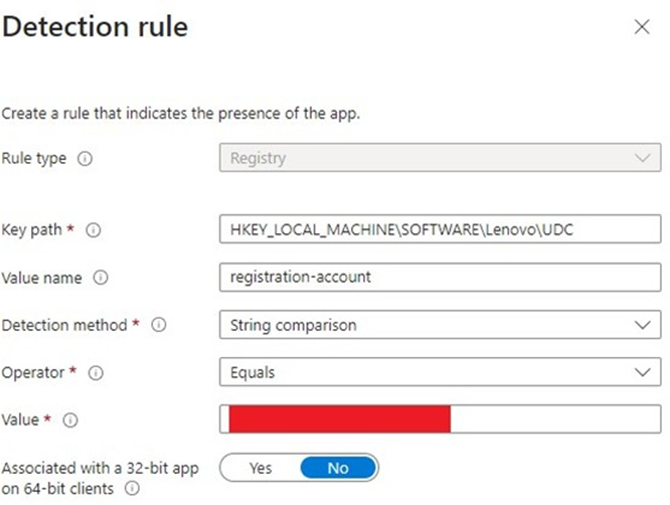Click the Rule type chevron arrow
Image resolution: width=670 pixels, height=505 pixels.
pos(642,158)
